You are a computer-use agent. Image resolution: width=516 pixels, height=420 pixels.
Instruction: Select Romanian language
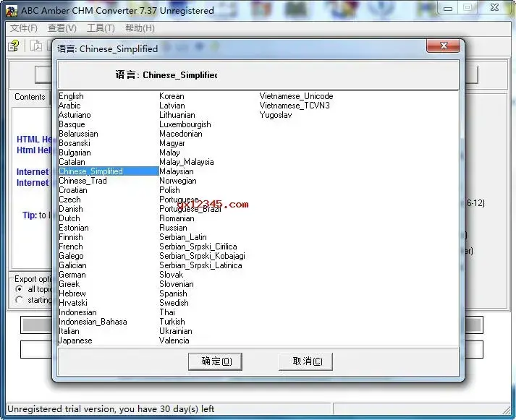coord(177,218)
